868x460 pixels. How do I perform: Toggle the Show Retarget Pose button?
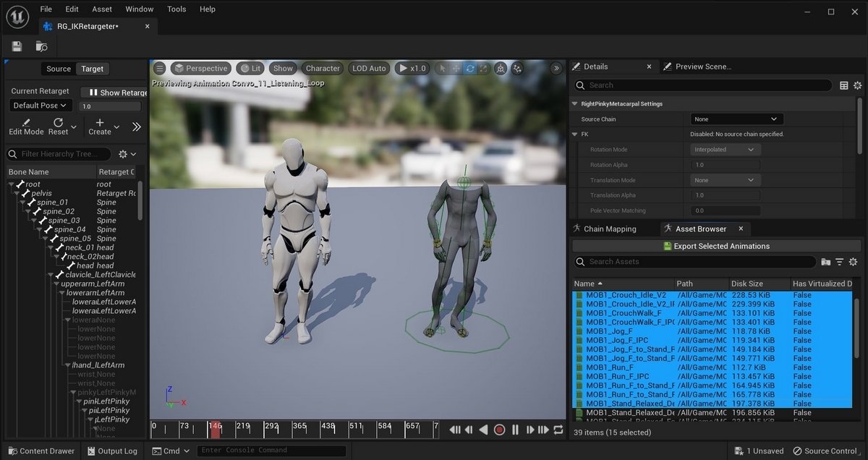click(114, 93)
